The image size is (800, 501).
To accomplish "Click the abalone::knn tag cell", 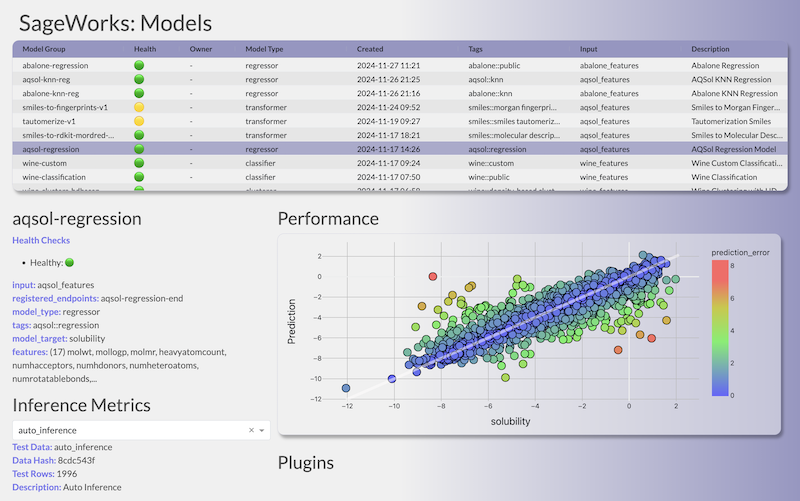I will coord(490,93).
